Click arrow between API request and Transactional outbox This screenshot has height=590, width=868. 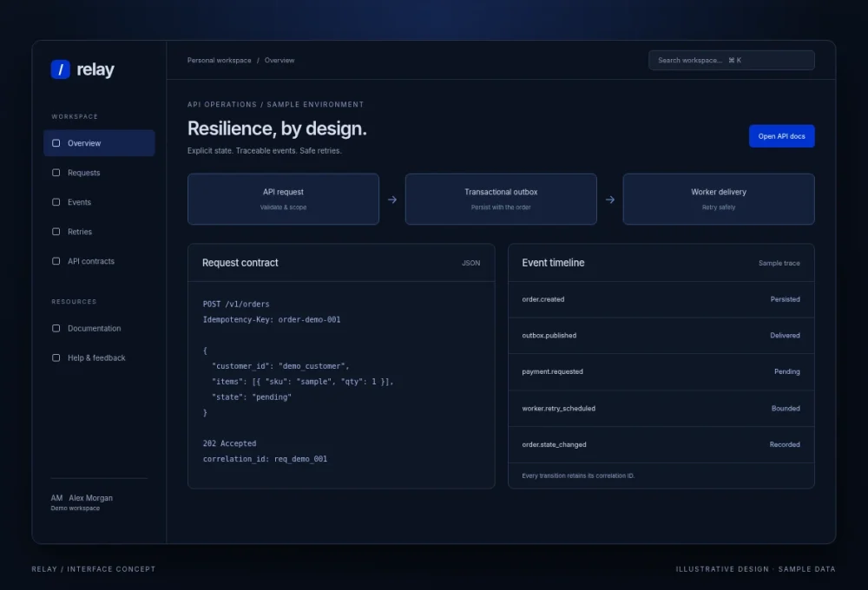click(392, 200)
